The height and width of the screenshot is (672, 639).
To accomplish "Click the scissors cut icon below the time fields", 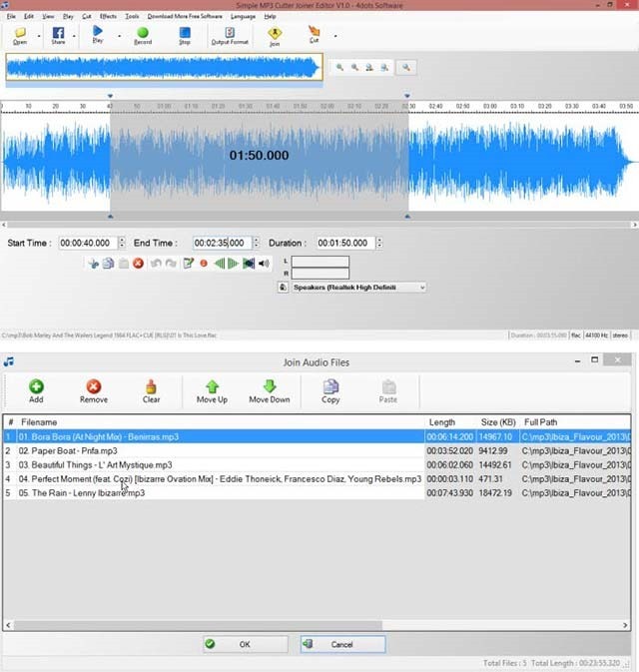I will tap(93, 264).
